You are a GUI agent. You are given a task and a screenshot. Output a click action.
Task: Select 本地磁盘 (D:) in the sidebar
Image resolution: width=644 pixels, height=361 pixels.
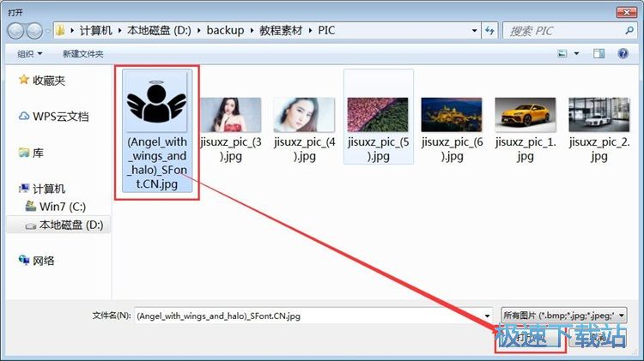click(71, 225)
